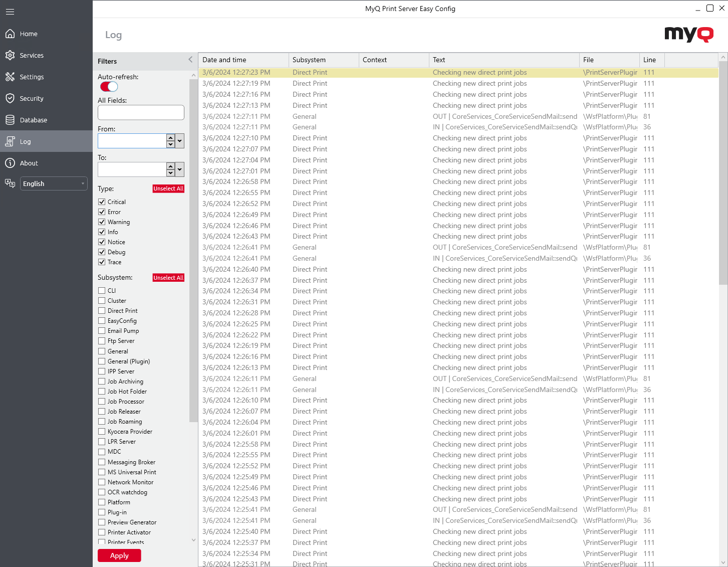Open the From date picker dropdown

(178, 141)
